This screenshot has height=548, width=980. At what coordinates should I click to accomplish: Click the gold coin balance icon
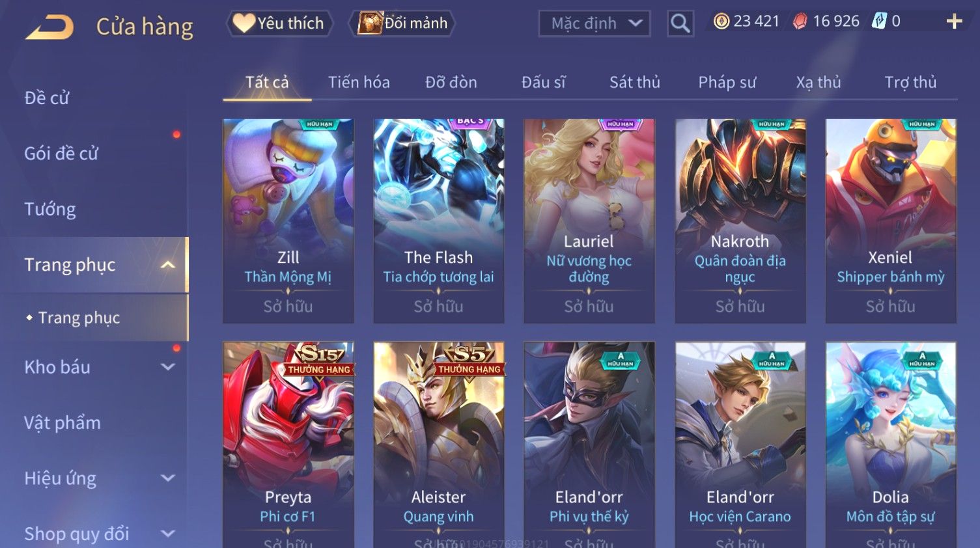[x=721, y=21]
